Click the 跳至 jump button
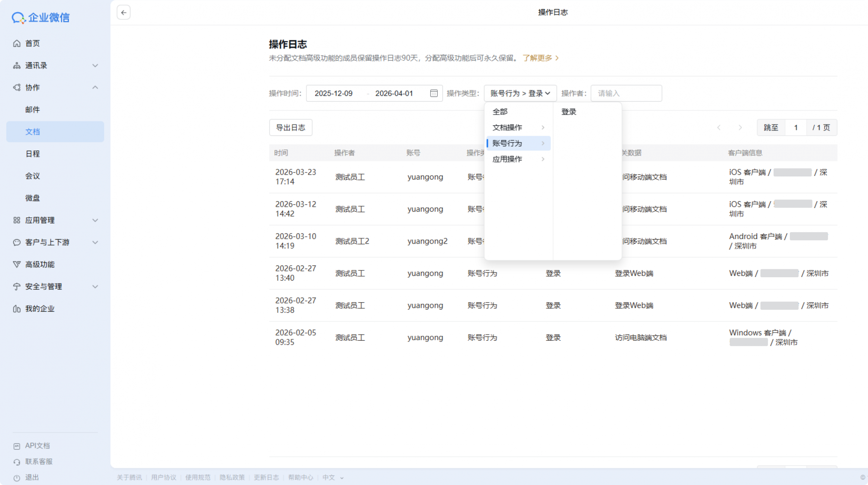868x485 pixels. pyautogui.click(x=771, y=128)
